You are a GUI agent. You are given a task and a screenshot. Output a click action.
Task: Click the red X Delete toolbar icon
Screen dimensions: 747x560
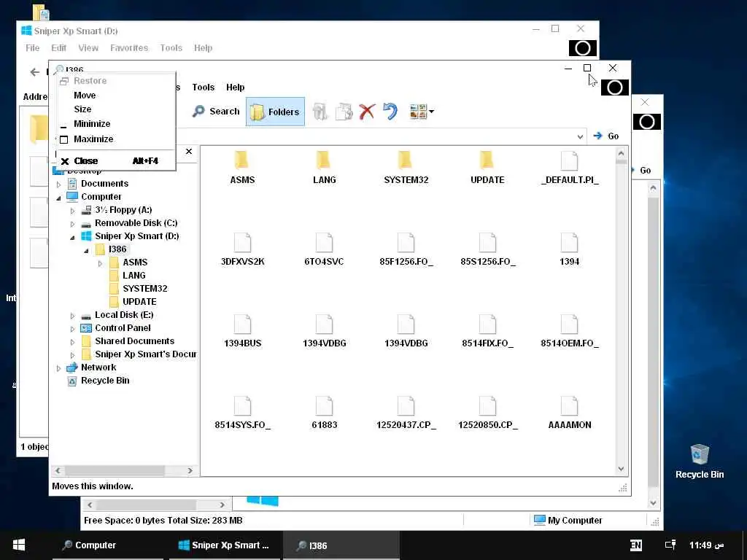click(367, 112)
